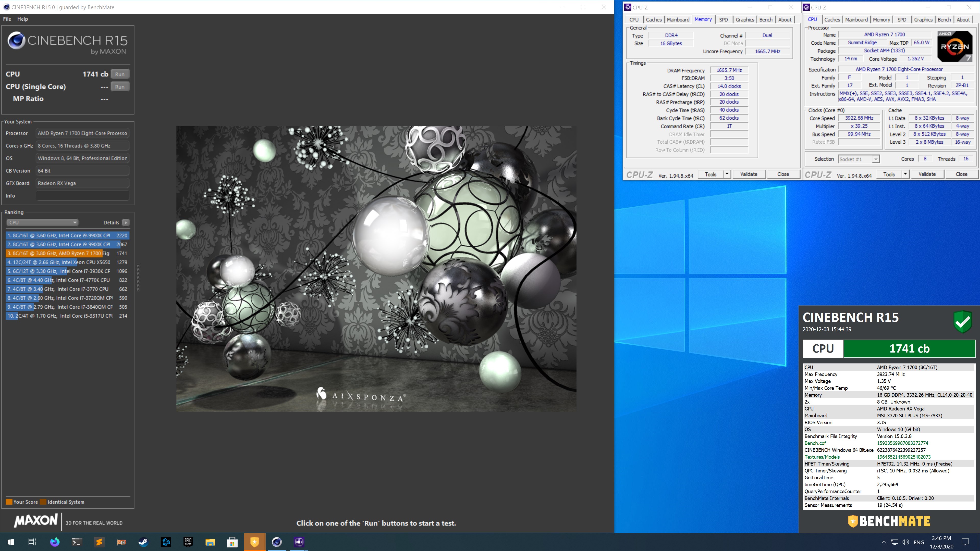Click the Info input field
Image resolution: width=980 pixels, height=551 pixels.
pyautogui.click(x=82, y=195)
